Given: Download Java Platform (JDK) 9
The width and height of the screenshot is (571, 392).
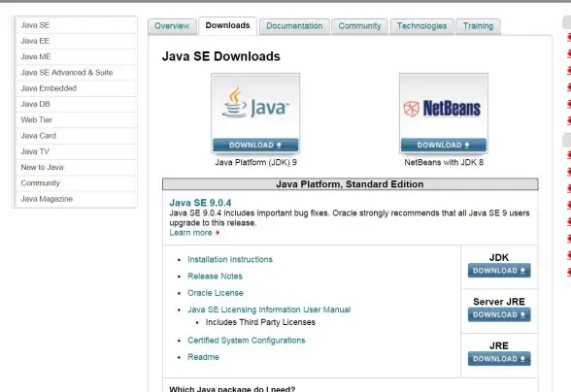Looking at the screenshot, I should (x=255, y=145).
